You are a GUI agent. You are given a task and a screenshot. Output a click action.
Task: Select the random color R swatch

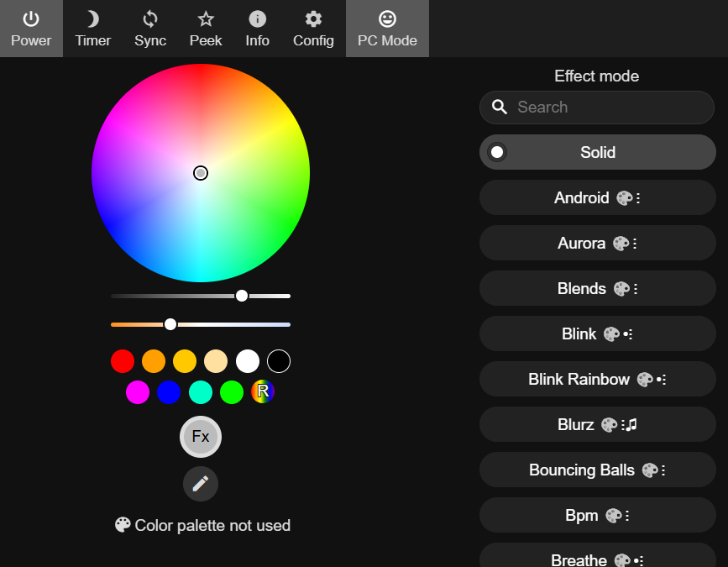[x=263, y=391]
